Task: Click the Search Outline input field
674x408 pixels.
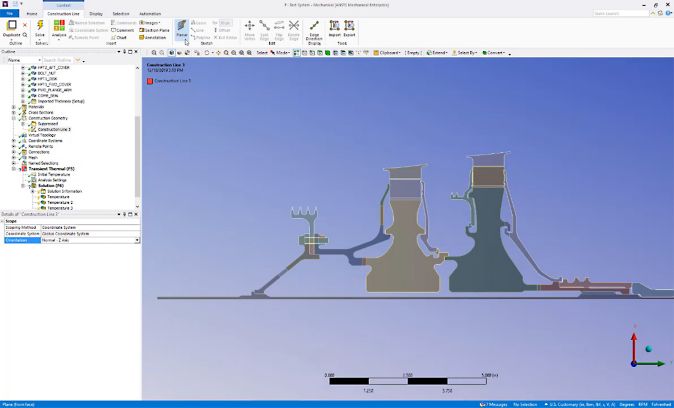Action: (x=58, y=60)
